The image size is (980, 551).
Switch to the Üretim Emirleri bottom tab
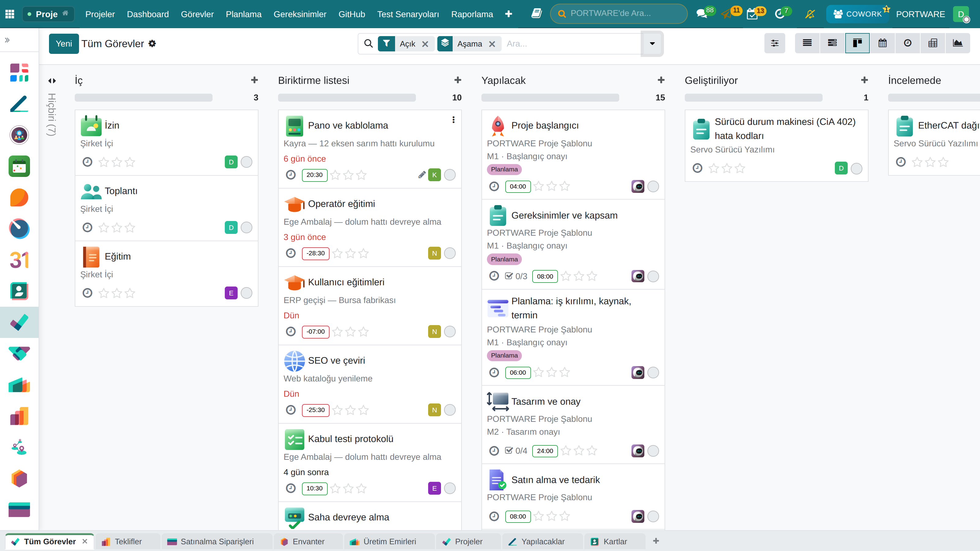390,541
